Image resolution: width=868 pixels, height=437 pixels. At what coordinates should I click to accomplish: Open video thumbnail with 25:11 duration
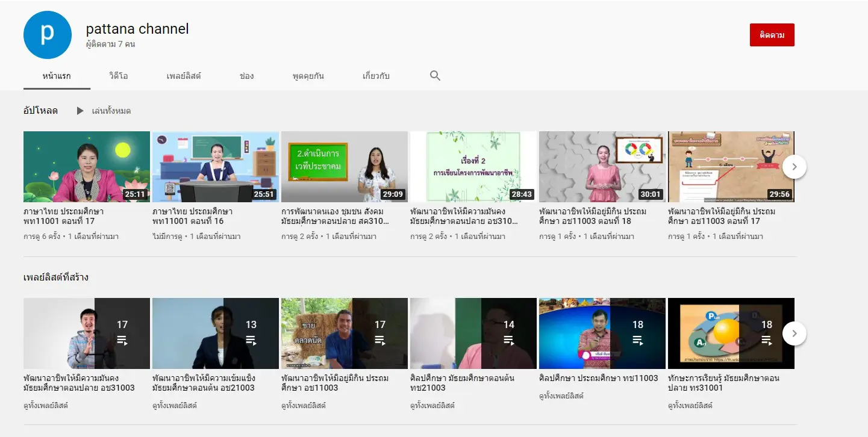87,167
